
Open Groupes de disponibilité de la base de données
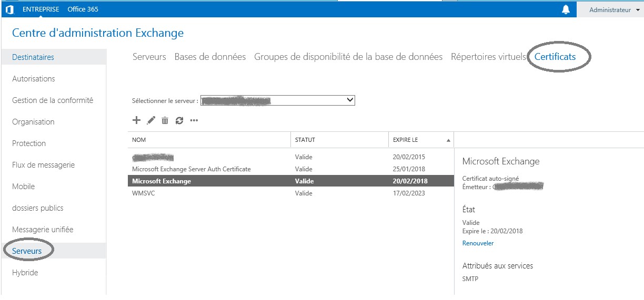tap(348, 57)
